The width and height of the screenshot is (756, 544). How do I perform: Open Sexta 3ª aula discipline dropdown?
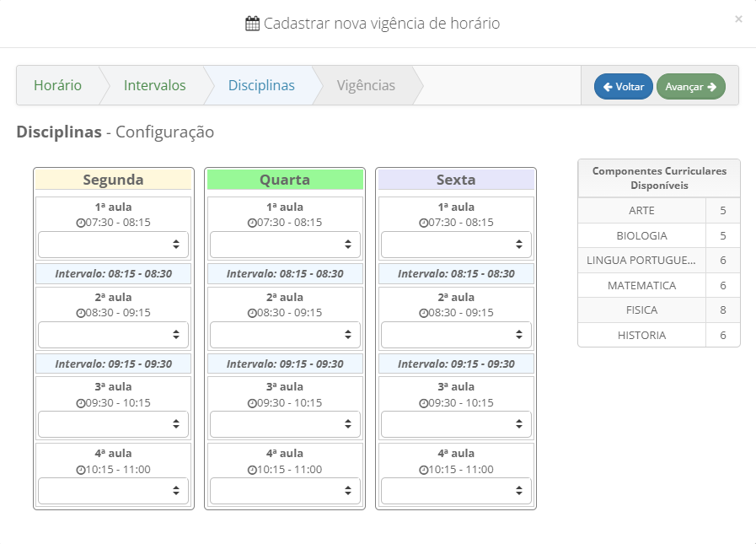pyautogui.click(x=456, y=424)
